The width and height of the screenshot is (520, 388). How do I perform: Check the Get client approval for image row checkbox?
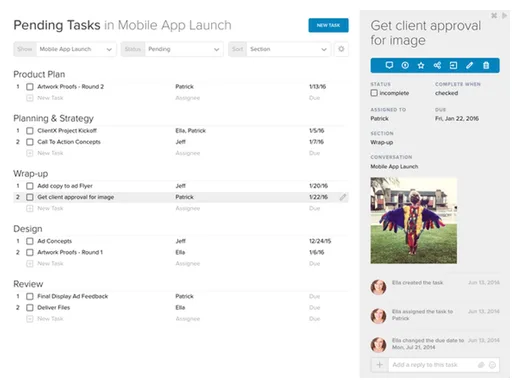click(30, 197)
